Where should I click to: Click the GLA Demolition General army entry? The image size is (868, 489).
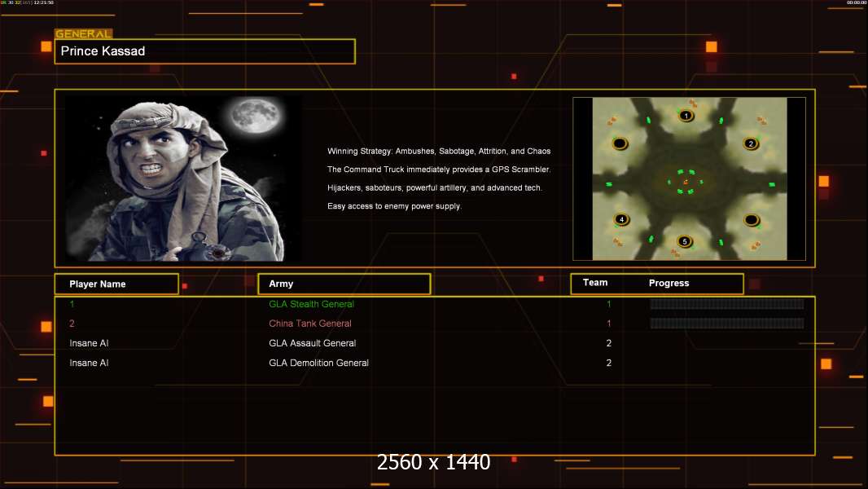coord(319,363)
